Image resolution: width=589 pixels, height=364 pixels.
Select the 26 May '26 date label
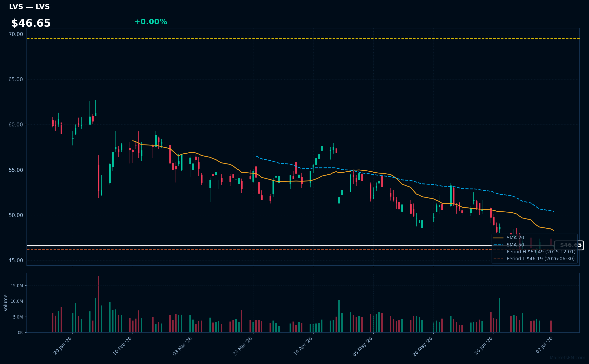click(423, 346)
